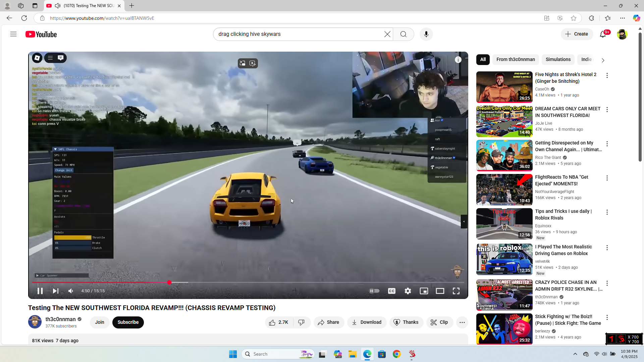Viewport: 644px width, 362px height.
Task: Select the From th3c0nnman chip
Action: (516, 60)
